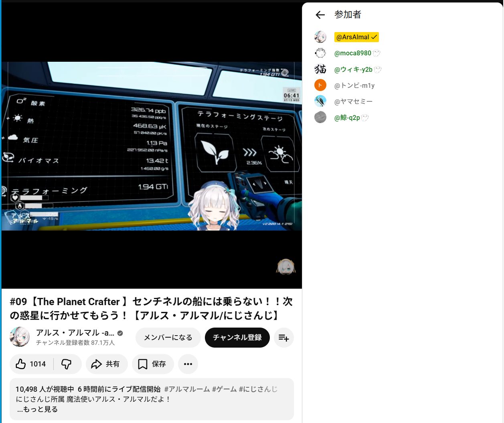
Task: Click membership badge next to @鯨-q2p
Action: [x=365, y=117]
